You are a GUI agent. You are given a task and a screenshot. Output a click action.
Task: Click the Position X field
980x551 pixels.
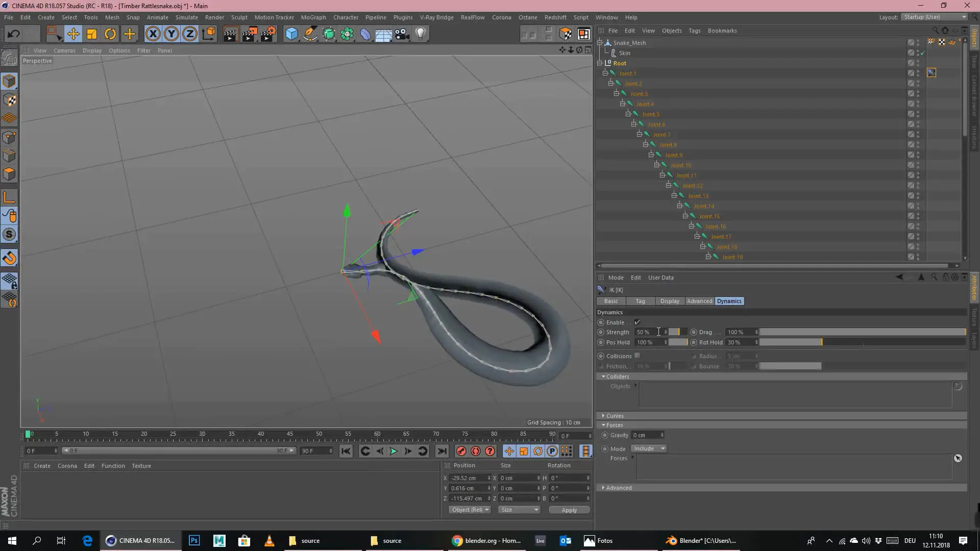click(x=468, y=478)
